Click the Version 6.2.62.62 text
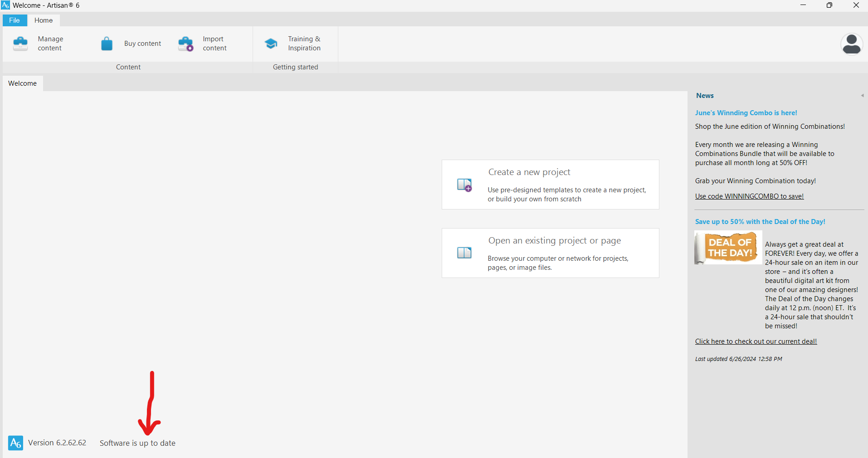Image resolution: width=868 pixels, height=458 pixels. tap(57, 443)
